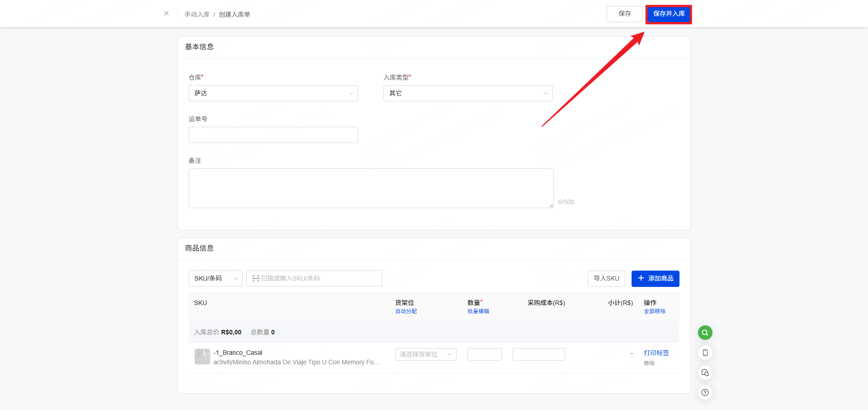Click the help question mark icon
868x410 pixels.
705,392
